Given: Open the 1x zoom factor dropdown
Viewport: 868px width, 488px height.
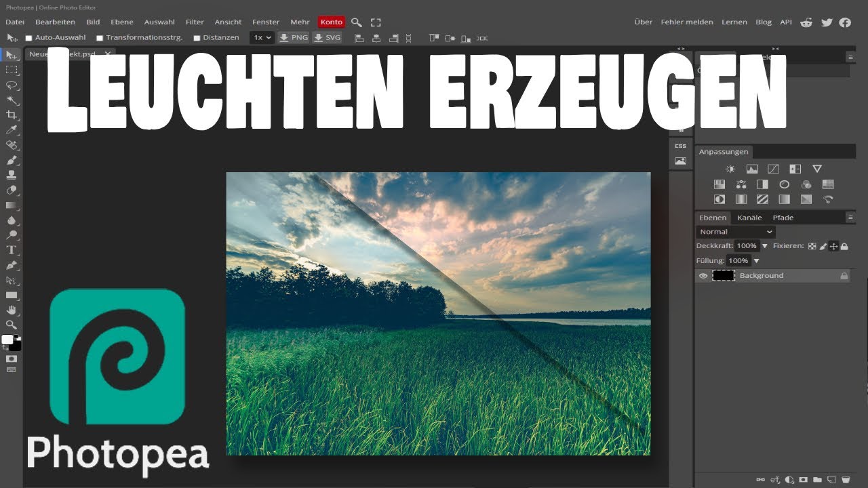Looking at the screenshot, I should [x=262, y=38].
